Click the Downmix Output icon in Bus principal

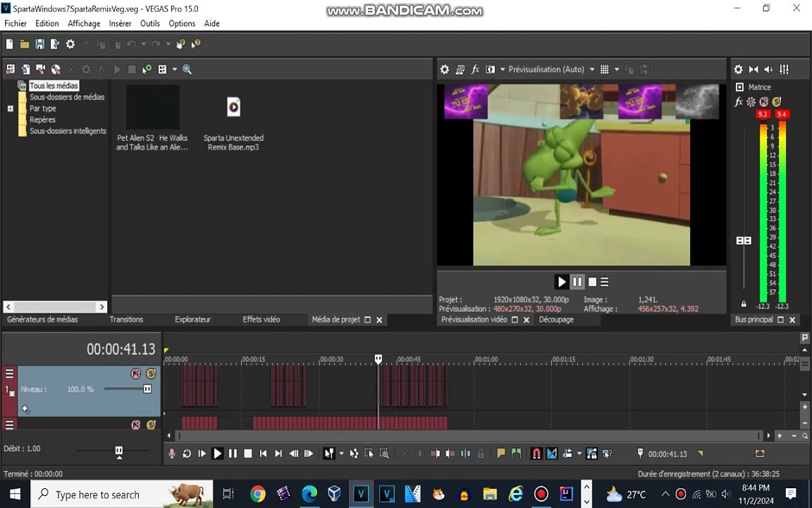click(x=753, y=69)
